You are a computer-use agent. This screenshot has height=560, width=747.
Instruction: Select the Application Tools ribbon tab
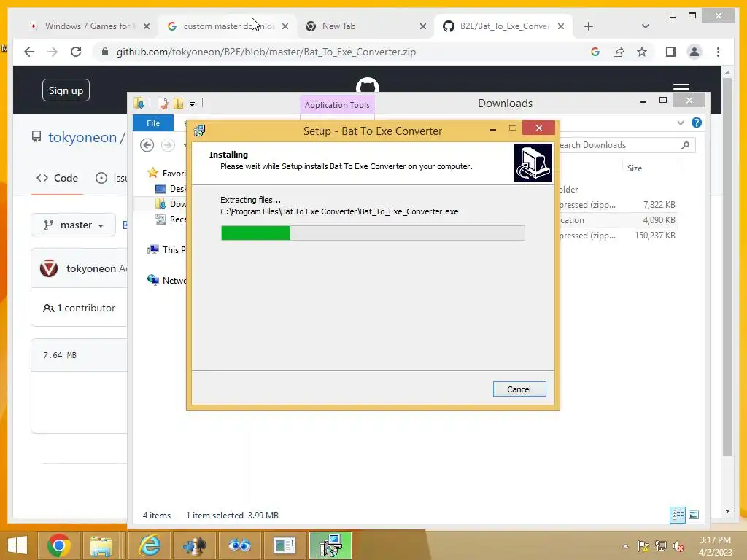[x=337, y=105]
